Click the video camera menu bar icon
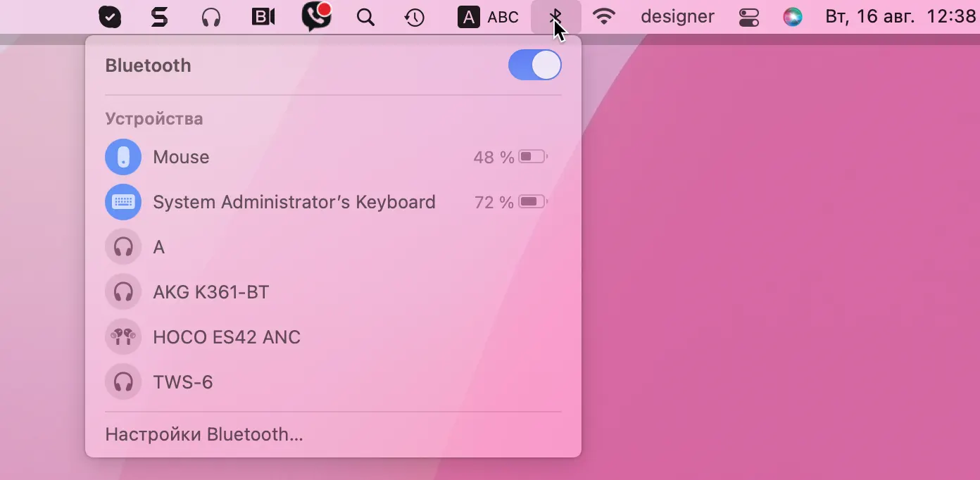 [x=263, y=17]
